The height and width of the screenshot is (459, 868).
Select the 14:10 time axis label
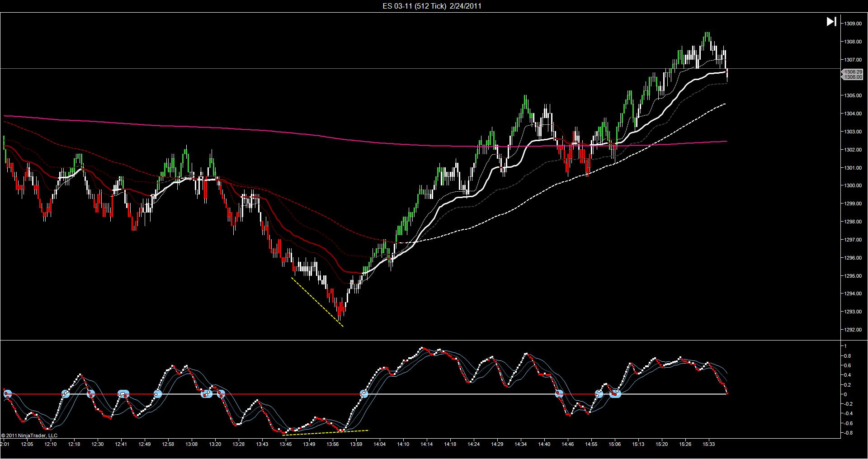click(403, 445)
